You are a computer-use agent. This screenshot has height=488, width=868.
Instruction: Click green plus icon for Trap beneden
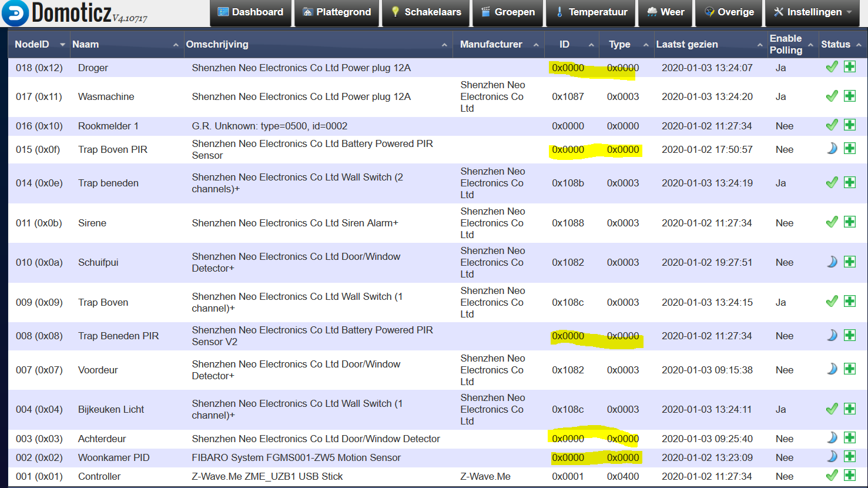coord(850,182)
